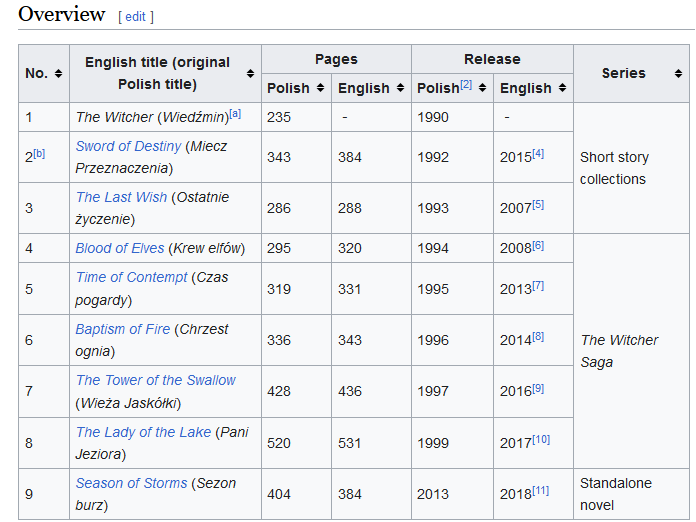The width and height of the screenshot is (696, 522).
Task: Follow reference [10] next to 2017
Action: (541, 439)
